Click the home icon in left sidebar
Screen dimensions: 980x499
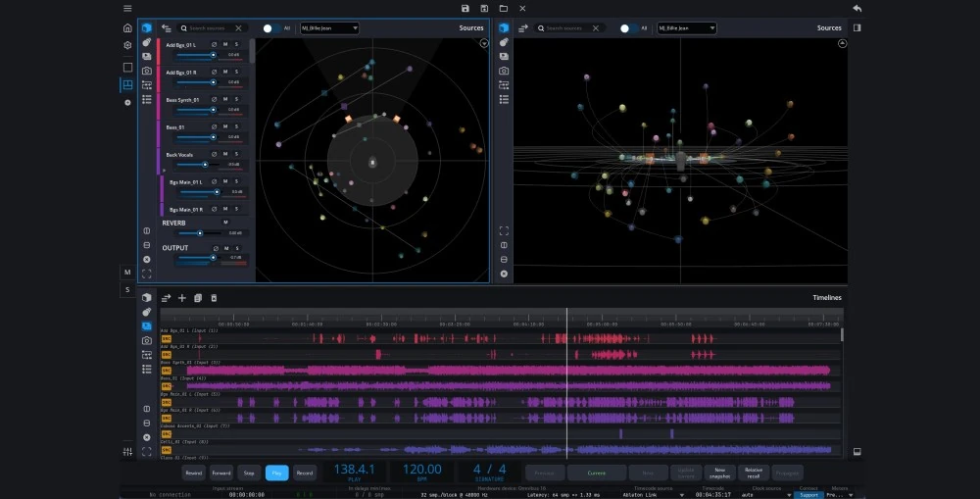(127, 28)
